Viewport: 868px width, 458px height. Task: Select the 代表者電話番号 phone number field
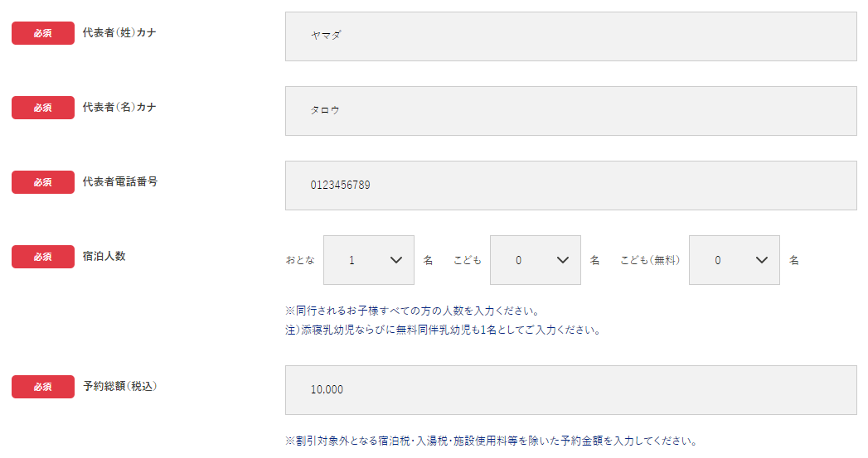pyautogui.click(x=570, y=186)
